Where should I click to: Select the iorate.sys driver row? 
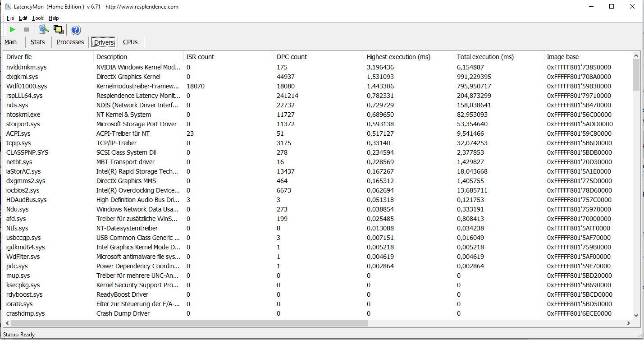click(x=318, y=304)
